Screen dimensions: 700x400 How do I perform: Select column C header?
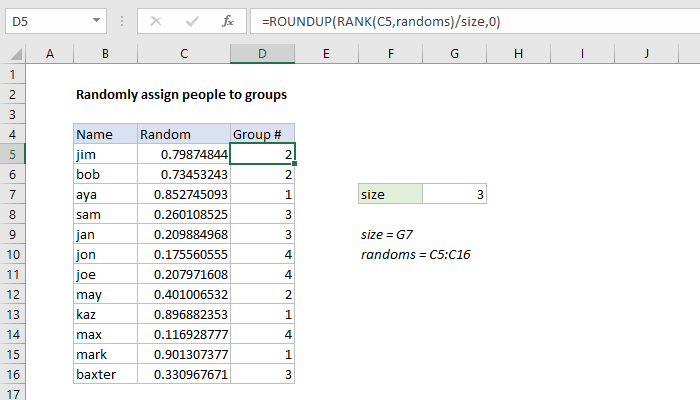(x=183, y=53)
